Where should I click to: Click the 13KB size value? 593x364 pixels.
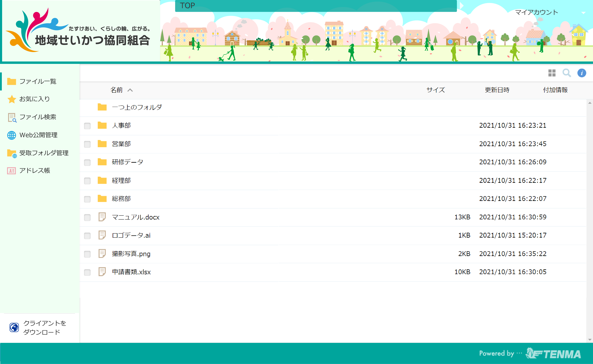coord(462,217)
